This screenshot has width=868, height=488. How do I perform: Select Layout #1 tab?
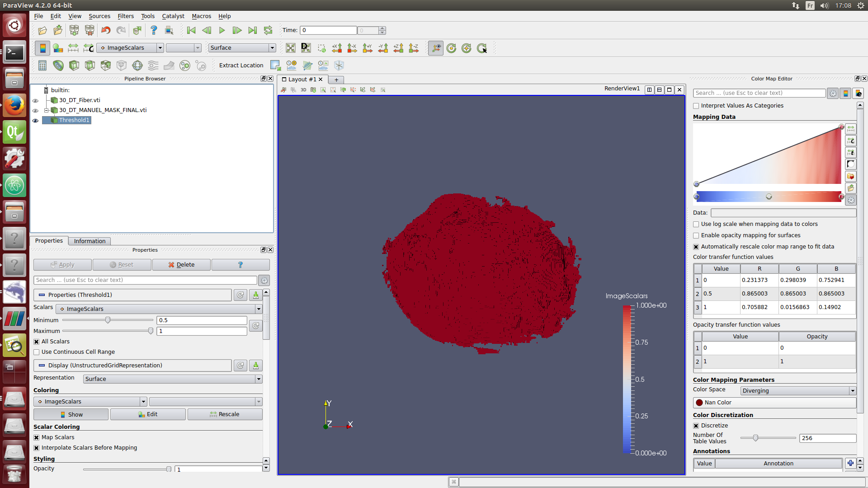point(302,80)
